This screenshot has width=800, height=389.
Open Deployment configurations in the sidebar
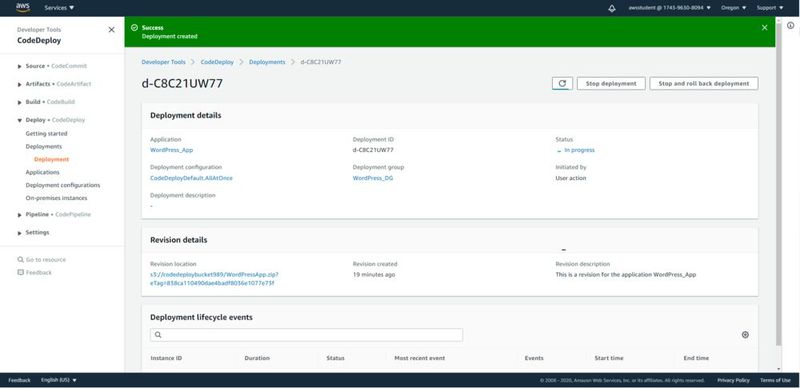(x=63, y=185)
